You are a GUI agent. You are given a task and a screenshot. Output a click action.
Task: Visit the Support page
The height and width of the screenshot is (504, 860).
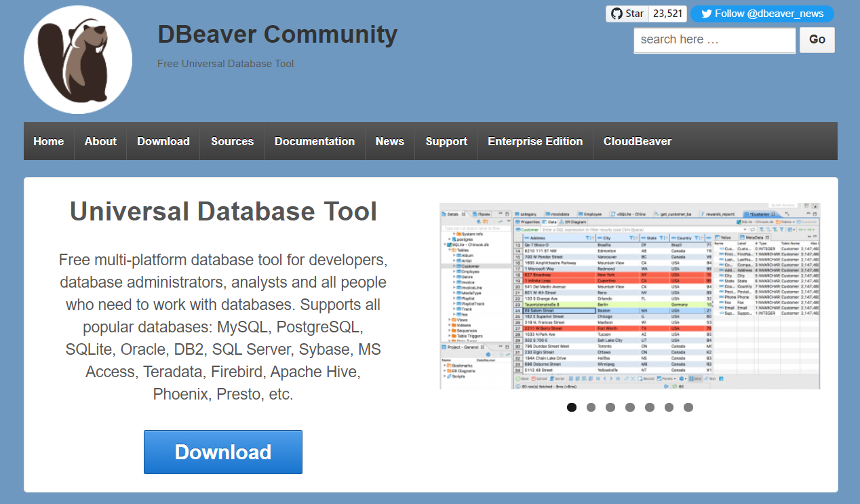pos(446,141)
